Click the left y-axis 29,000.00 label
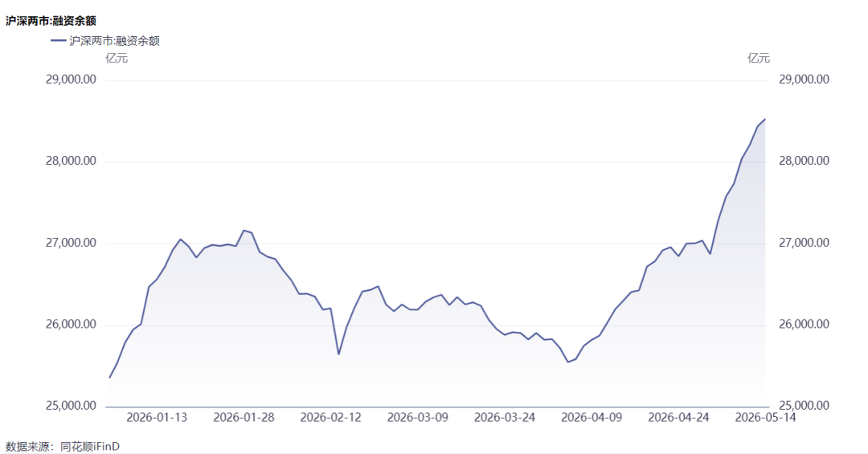868x454 pixels. point(71,80)
